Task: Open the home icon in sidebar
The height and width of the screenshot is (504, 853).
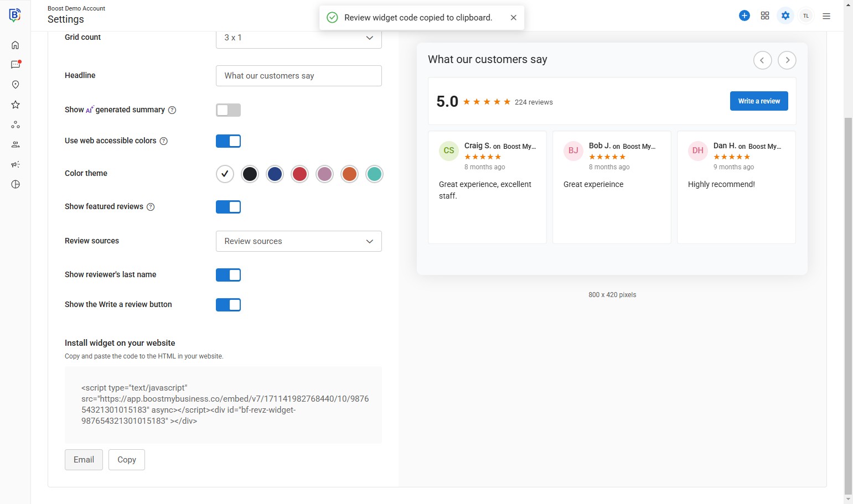Action: coord(15,45)
